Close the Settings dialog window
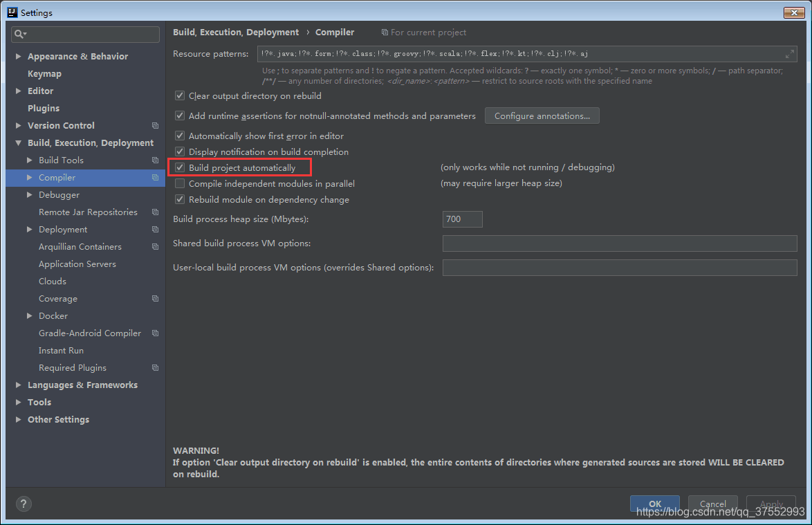This screenshot has height=525, width=812. 793,12
